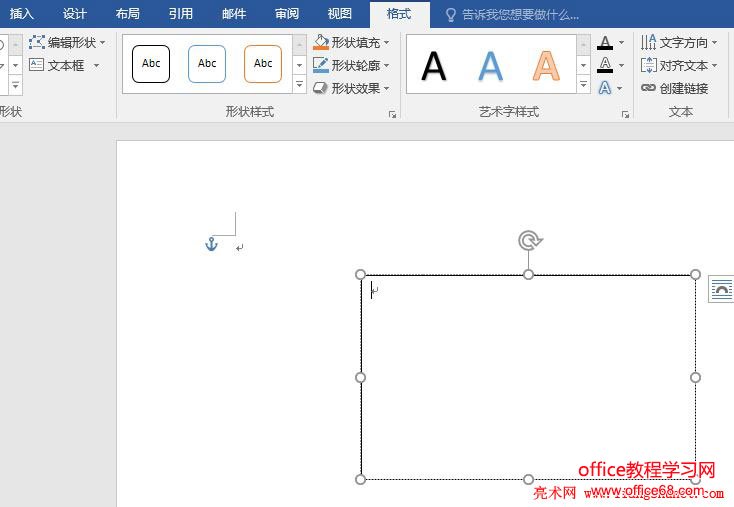Expand the WordArt Styles gallery More button
The height and width of the screenshot is (507, 734).
point(583,85)
